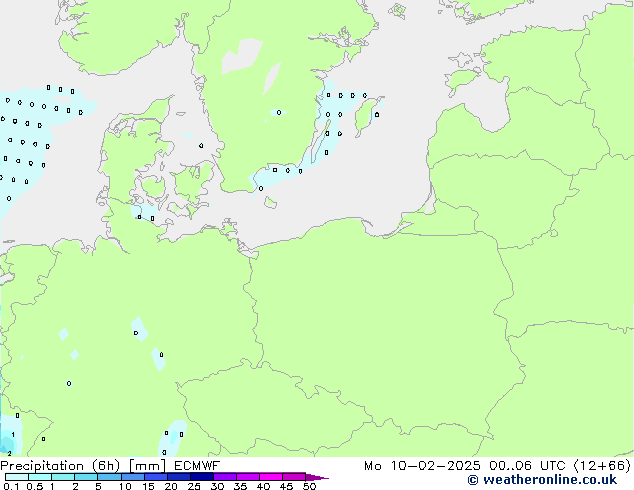Select the 2–5 mm legend color swatch
This screenshot has width=634, height=490.
[x=86, y=477]
